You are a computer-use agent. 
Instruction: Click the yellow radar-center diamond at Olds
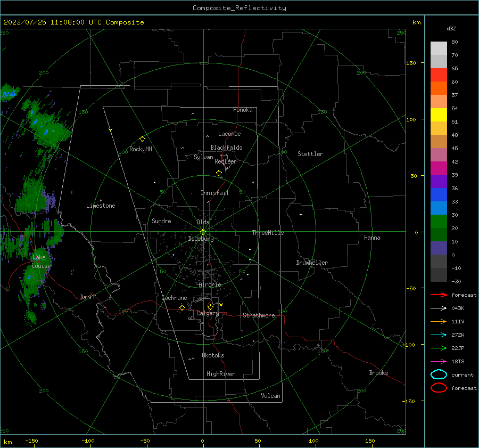tap(203, 232)
